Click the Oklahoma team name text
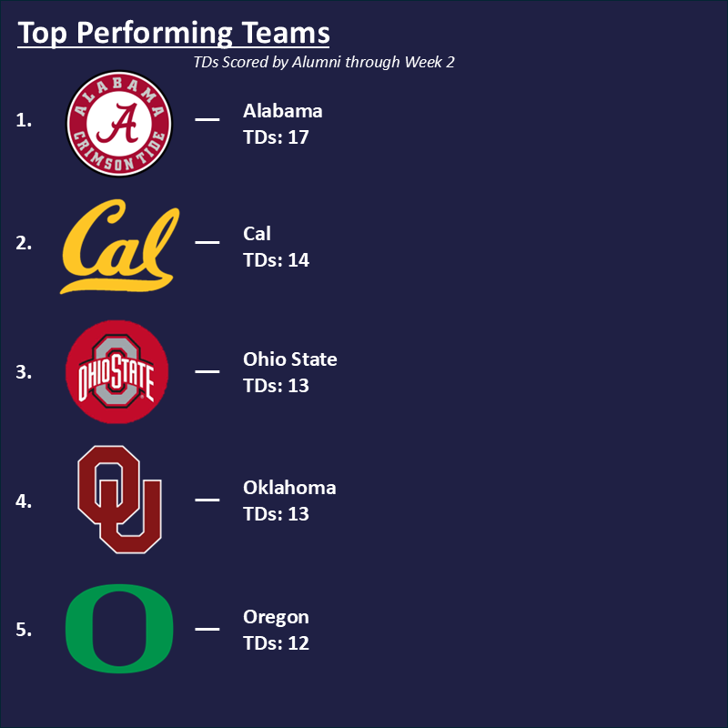728x728 pixels. point(289,488)
